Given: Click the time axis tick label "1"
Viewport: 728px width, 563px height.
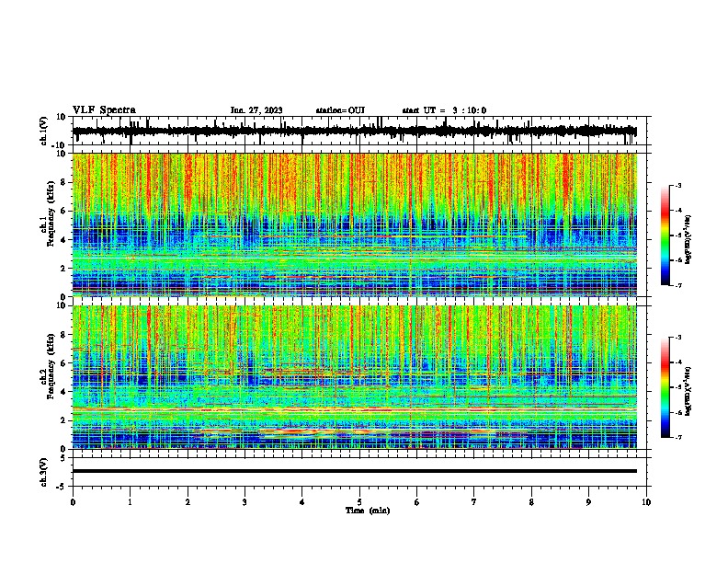Looking at the screenshot, I should pyautogui.click(x=130, y=502).
